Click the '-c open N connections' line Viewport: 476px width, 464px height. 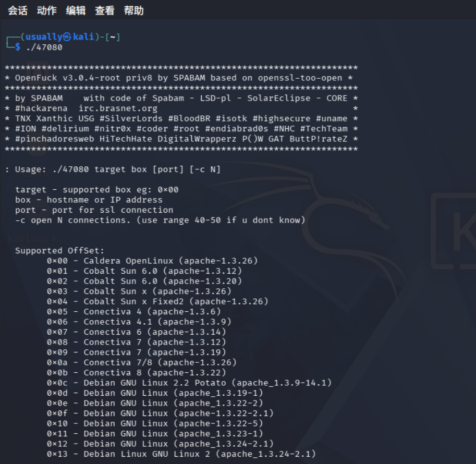[160, 220]
